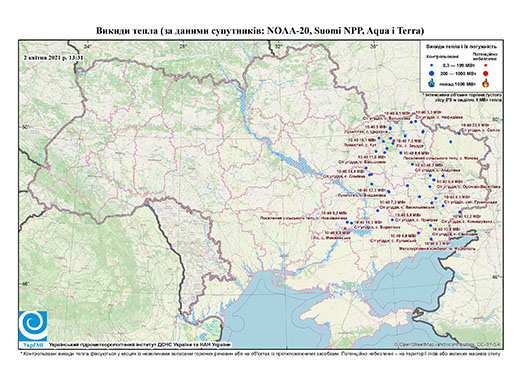Click the large blue circle legend symbol

pos(432,73)
